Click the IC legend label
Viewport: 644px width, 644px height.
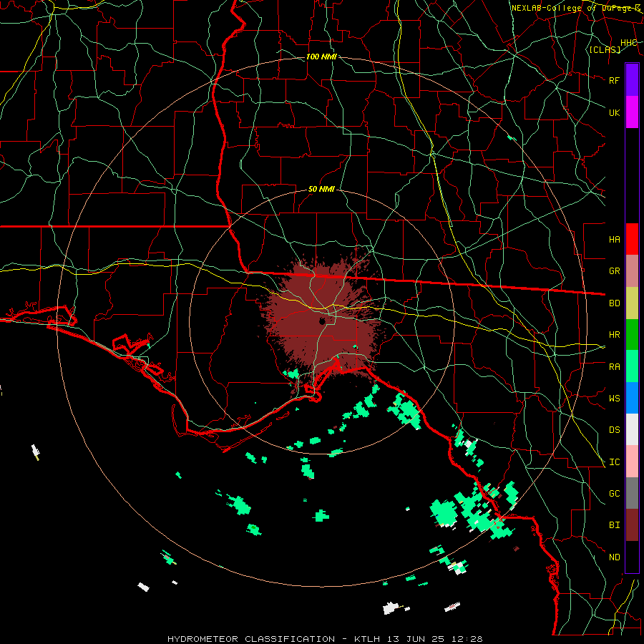(x=614, y=462)
